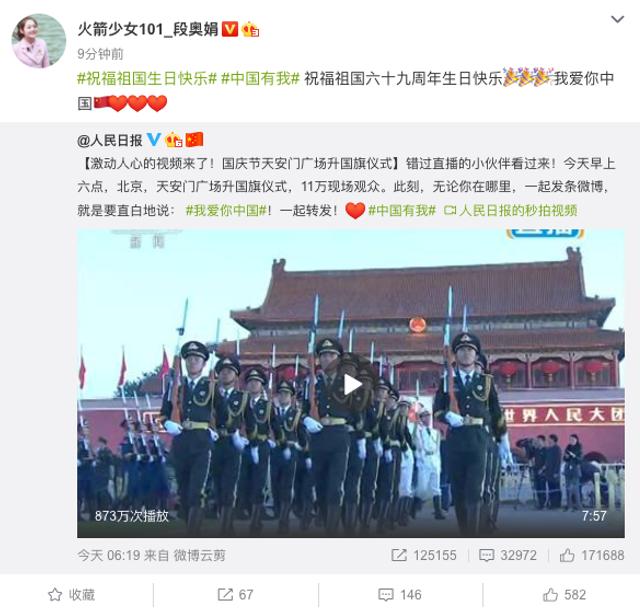The height and width of the screenshot is (611, 640).
Task: Open the comments showing 146
Action: pyautogui.click(x=400, y=595)
